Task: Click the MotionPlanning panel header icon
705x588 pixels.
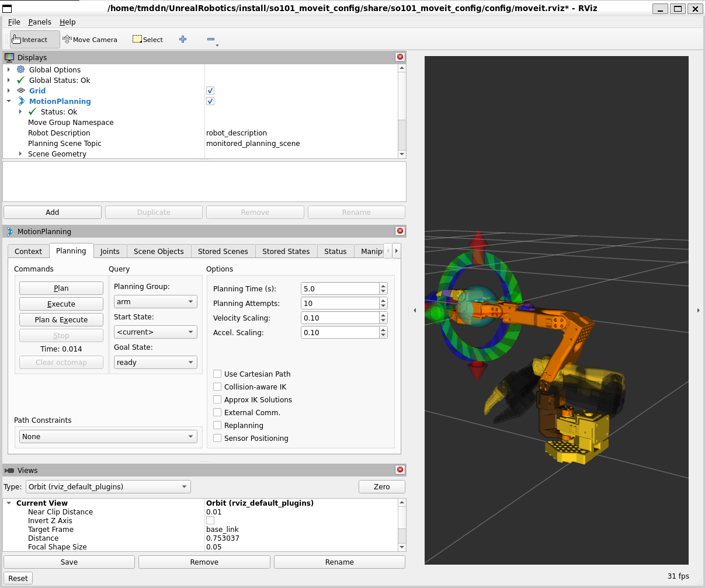Action: tap(9, 231)
